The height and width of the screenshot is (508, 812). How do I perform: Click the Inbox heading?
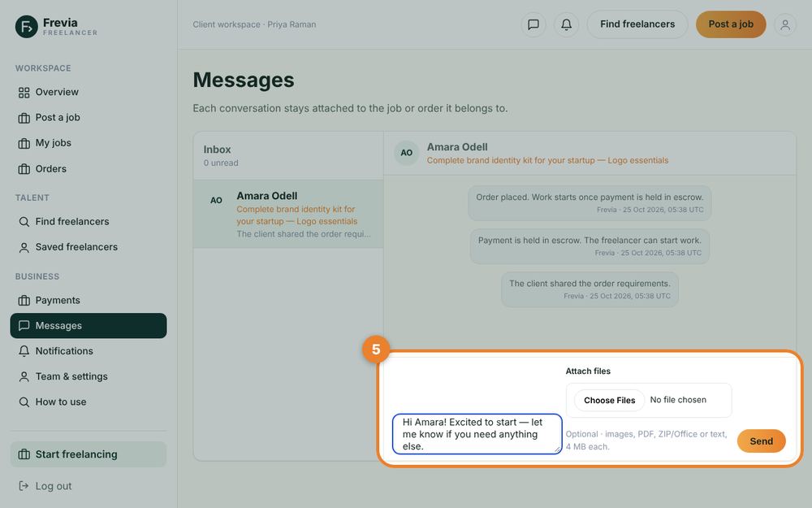pos(217,150)
